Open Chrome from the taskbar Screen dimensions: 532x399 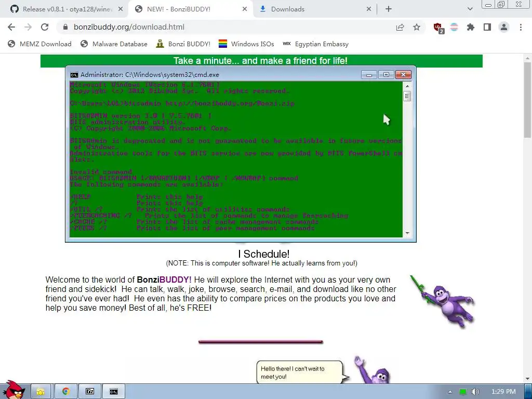[66, 392]
